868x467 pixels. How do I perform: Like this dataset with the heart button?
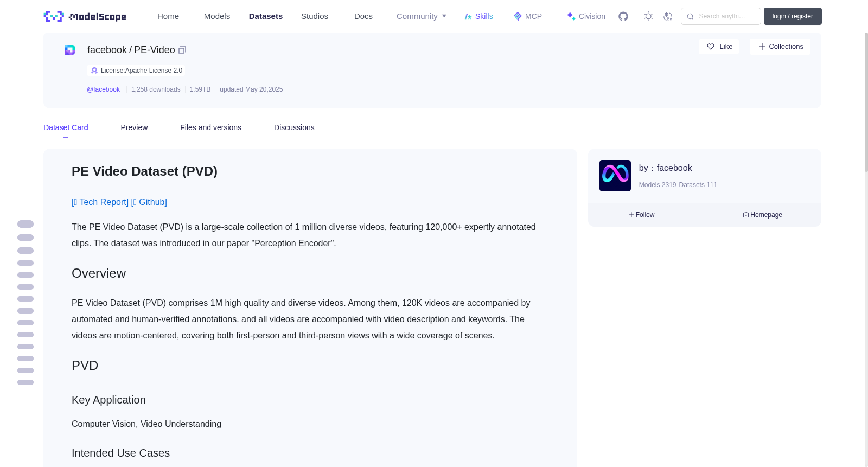[x=719, y=47]
